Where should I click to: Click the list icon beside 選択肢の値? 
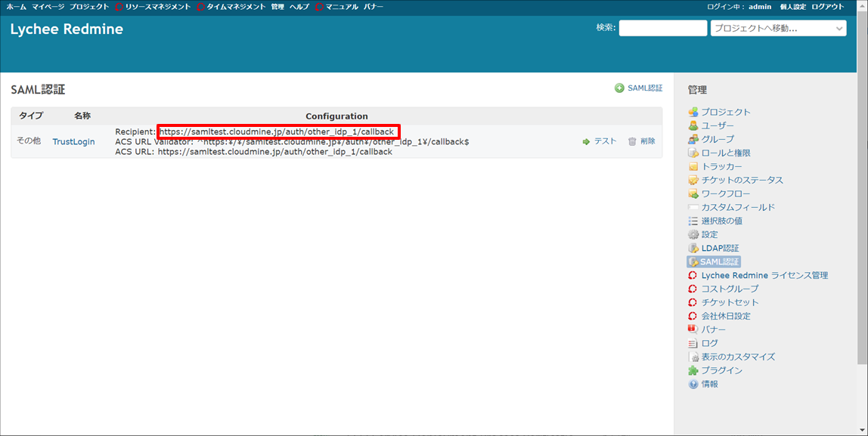[693, 221]
